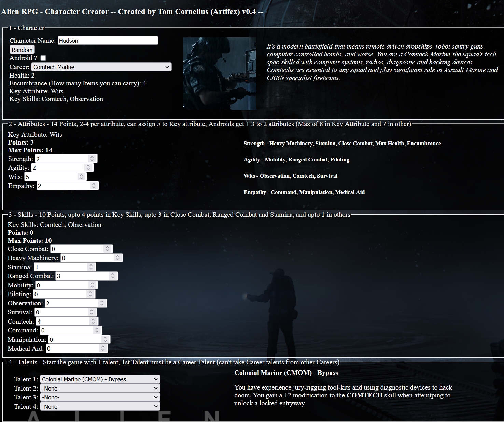This screenshot has height=422, width=504.
Task: Enable the Android checkbox
Action: click(x=43, y=58)
